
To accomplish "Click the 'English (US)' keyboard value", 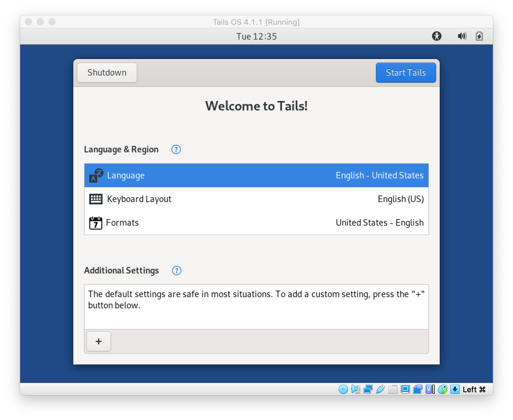I will tap(401, 199).
